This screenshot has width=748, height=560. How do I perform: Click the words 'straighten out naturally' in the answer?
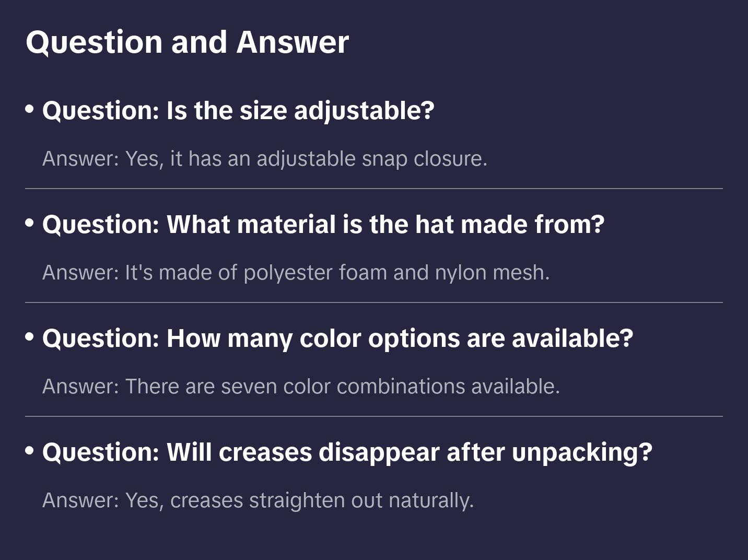[x=361, y=500]
